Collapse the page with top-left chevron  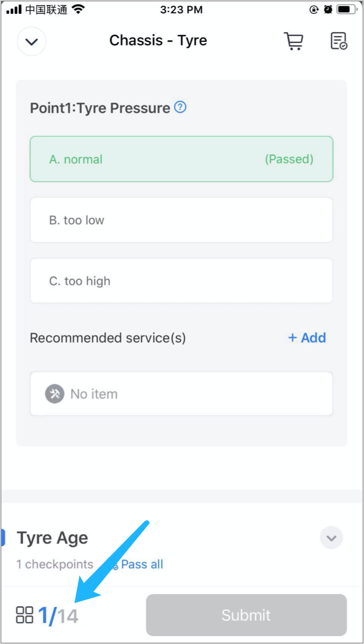[31, 42]
